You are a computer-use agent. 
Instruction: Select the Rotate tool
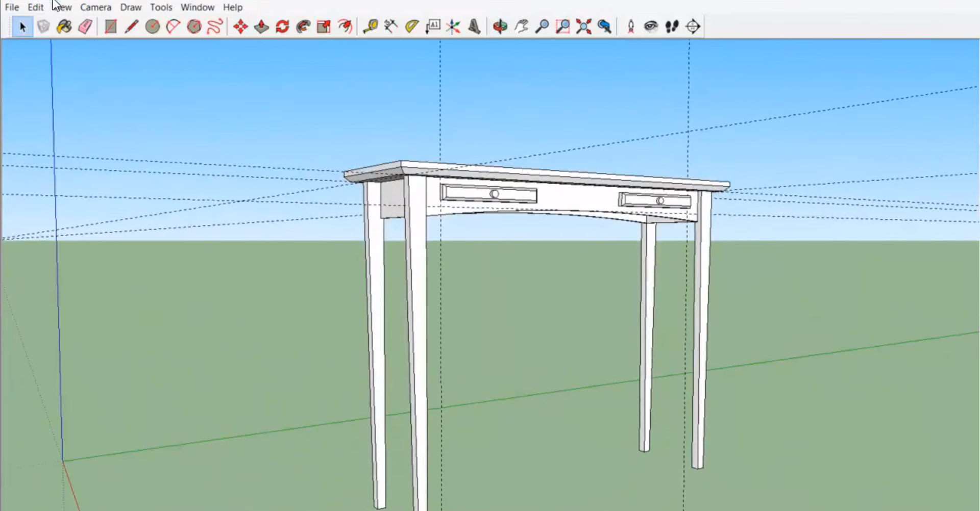click(x=282, y=27)
